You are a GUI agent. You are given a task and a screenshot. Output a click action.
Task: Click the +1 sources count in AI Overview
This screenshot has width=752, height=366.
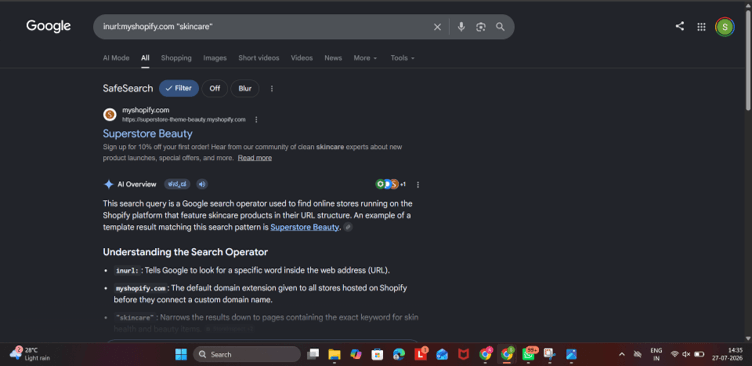[x=403, y=184]
